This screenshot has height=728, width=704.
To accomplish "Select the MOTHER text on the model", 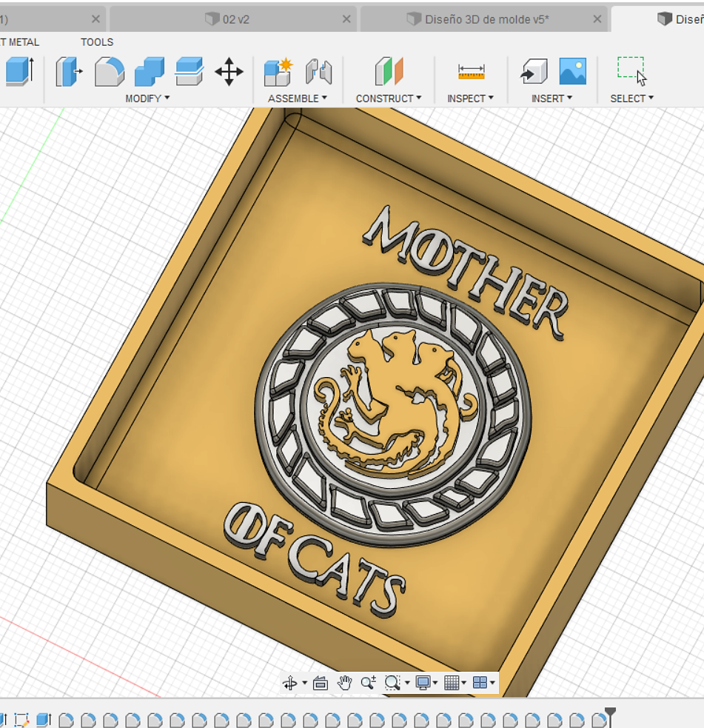I will (x=466, y=273).
